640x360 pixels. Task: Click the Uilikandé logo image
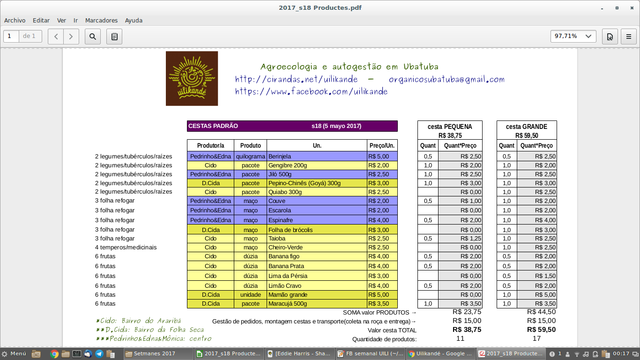pyautogui.click(x=192, y=78)
